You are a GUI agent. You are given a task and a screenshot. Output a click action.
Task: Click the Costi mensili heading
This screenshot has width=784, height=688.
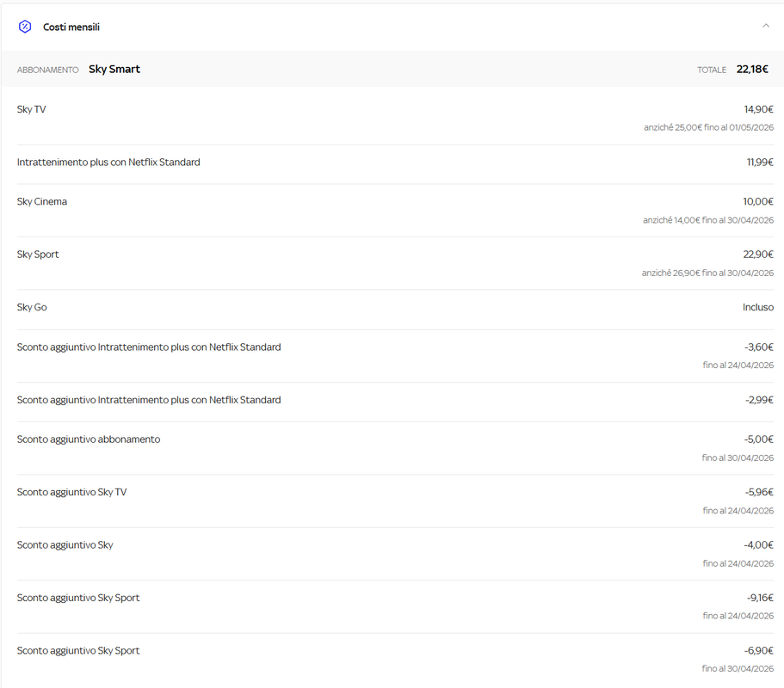pyautogui.click(x=71, y=27)
